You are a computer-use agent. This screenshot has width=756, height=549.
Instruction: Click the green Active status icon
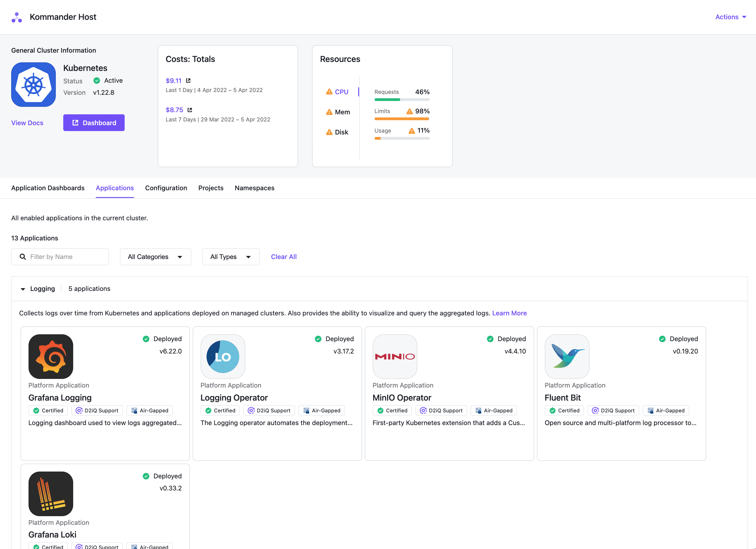coord(97,81)
